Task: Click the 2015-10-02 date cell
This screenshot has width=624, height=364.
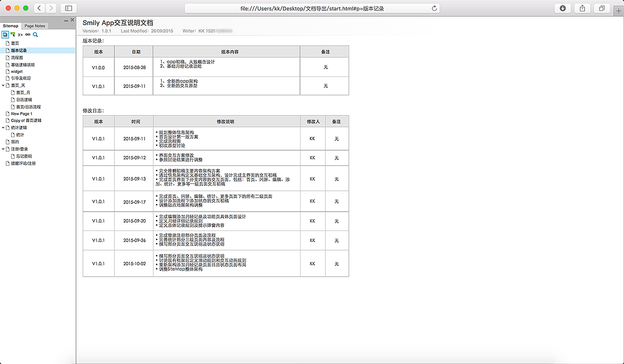Action: coord(134,264)
